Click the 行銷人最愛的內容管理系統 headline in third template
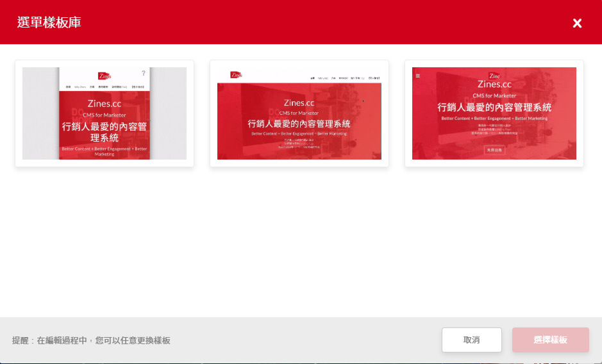The height and width of the screenshot is (364, 602). point(494,107)
